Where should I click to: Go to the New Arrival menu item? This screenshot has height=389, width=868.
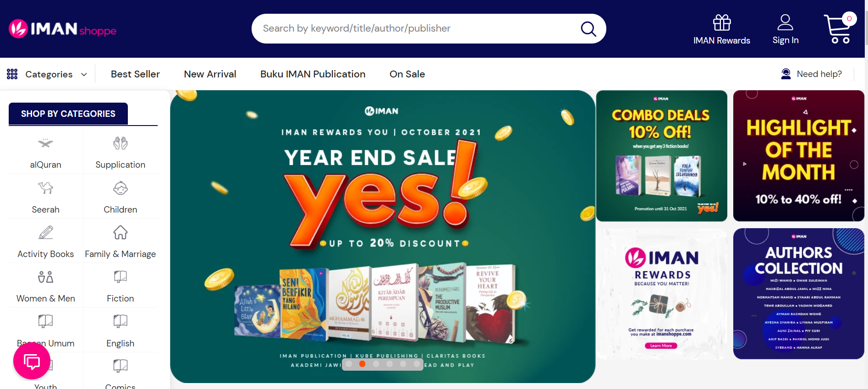[x=210, y=74]
